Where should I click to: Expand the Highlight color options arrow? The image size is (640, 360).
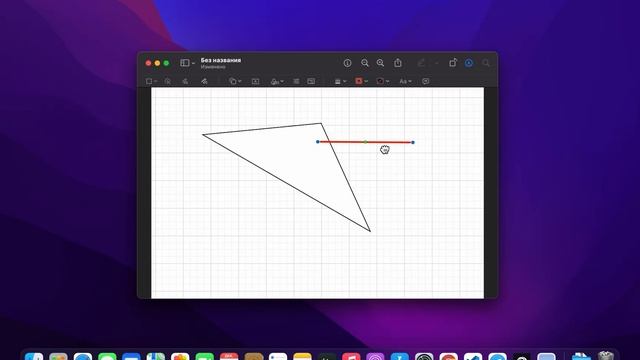(x=436, y=63)
